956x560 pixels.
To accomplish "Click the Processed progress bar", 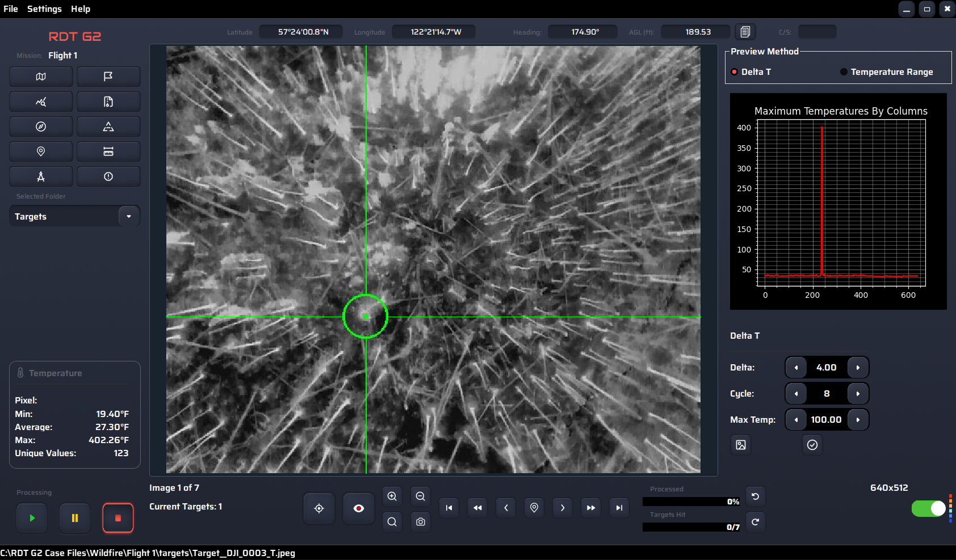I will [x=691, y=502].
